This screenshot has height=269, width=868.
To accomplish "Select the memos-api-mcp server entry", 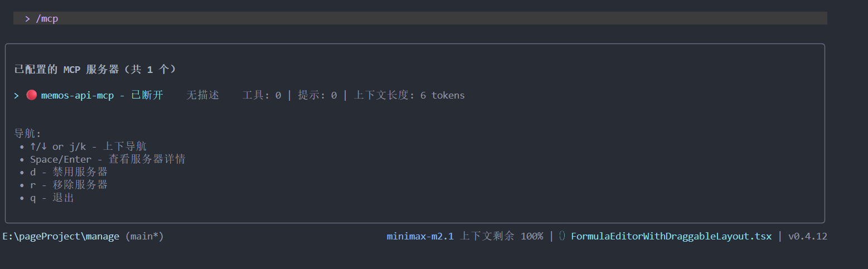I will point(77,95).
